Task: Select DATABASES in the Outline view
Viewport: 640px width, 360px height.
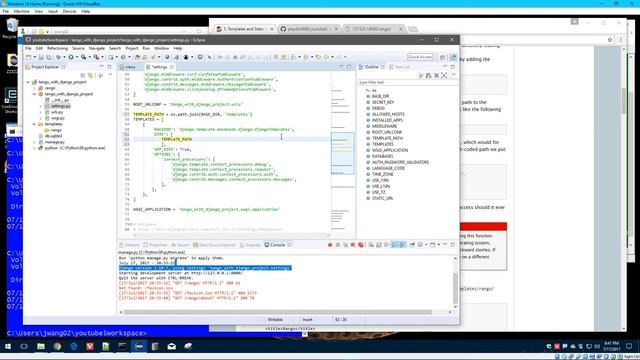Action: click(x=382, y=156)
